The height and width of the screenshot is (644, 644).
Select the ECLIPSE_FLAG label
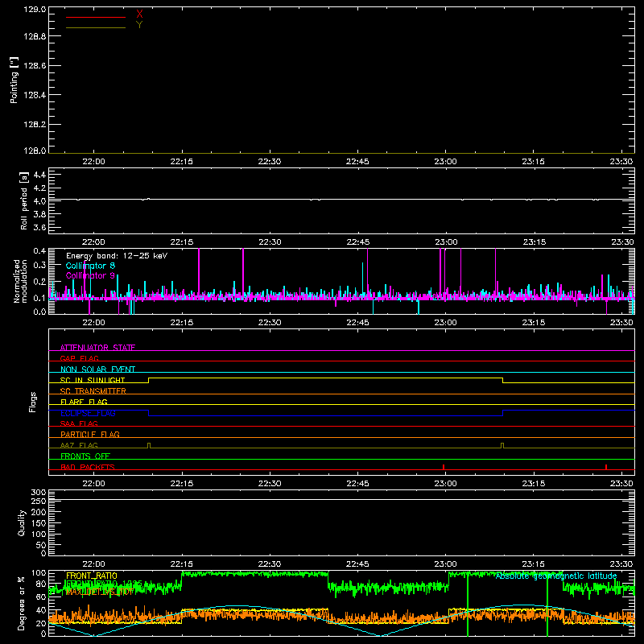coord(88,413)
